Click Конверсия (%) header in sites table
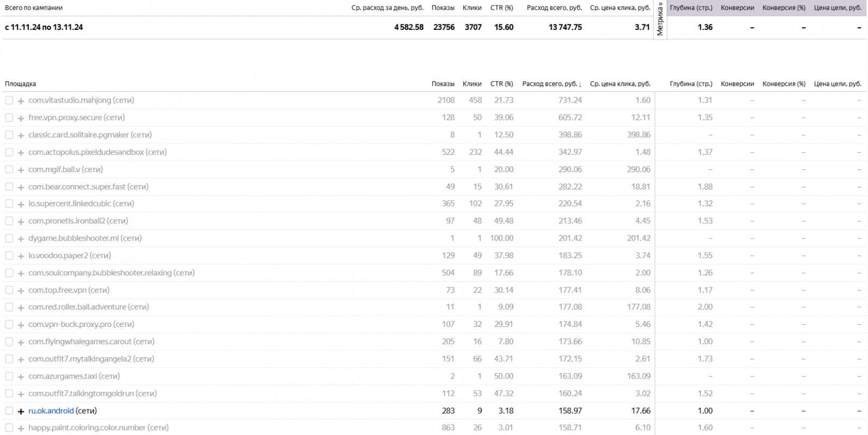 coord(784,84)
